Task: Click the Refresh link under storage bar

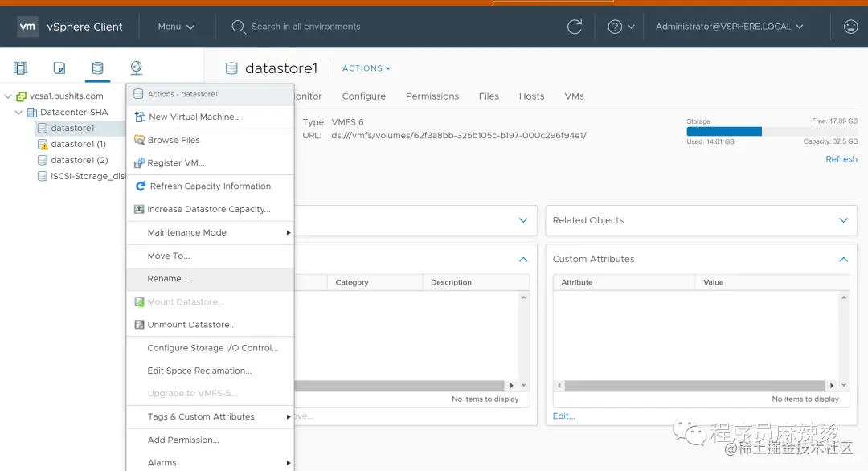Action: pyautogui.click(x=841, y=159)
